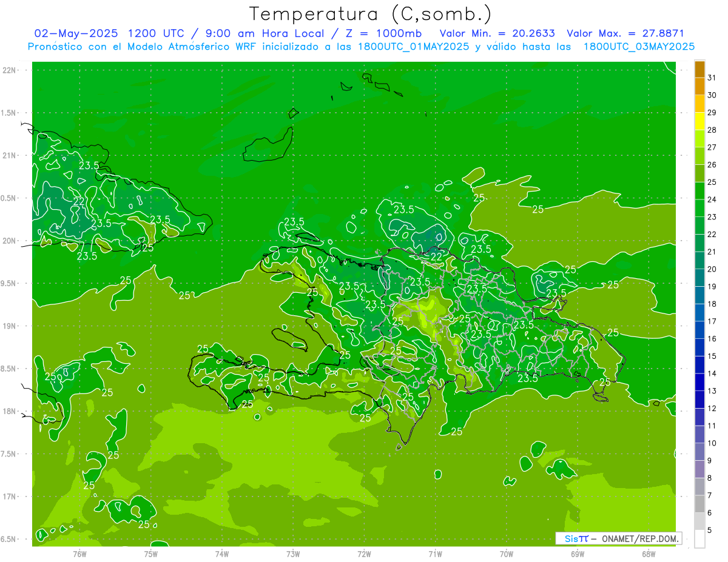Click the white bottom segment of the color scale
The image size is (728, 562).
click(699, 538)
